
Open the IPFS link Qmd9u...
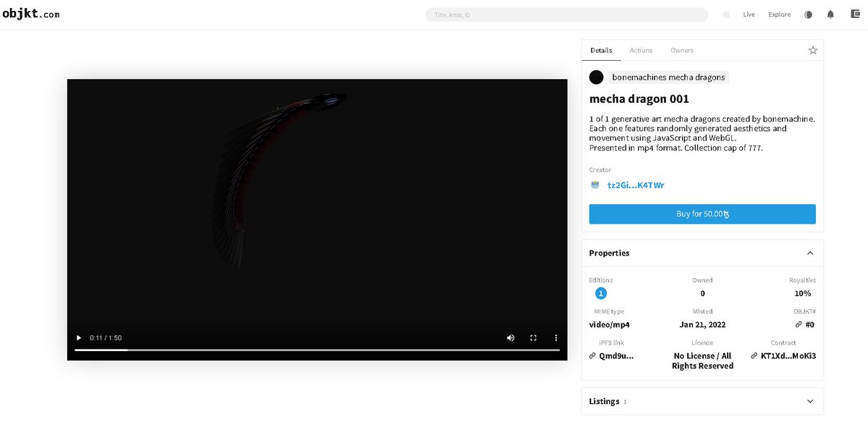click(611, 355)
